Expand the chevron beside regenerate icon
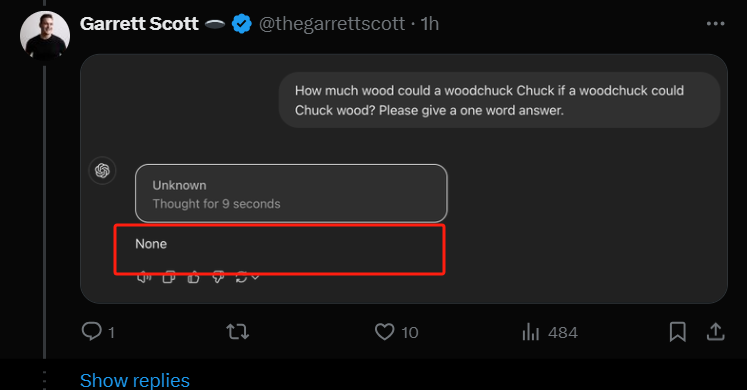This screenshot has height=390, width=747. [255, 277]
